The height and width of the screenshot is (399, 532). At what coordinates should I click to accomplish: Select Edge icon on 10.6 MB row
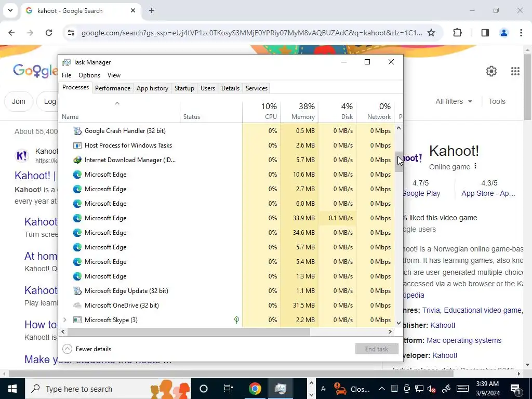coord(77,175)
